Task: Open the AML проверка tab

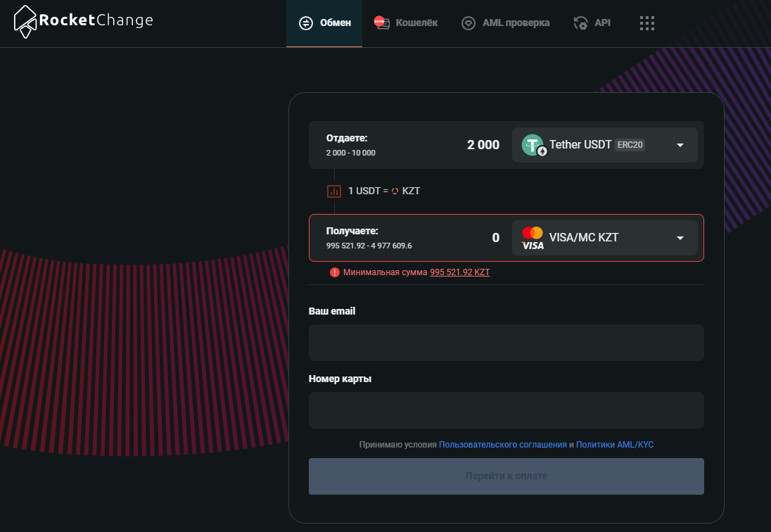Action: pos(506,23)
